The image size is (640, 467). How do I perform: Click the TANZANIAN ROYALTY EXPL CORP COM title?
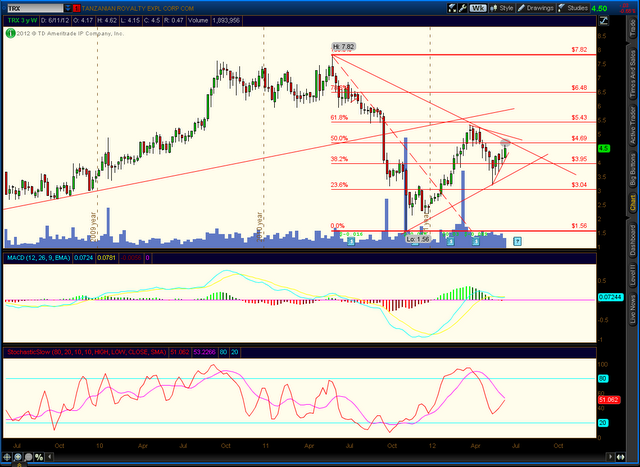pos(138,8)
